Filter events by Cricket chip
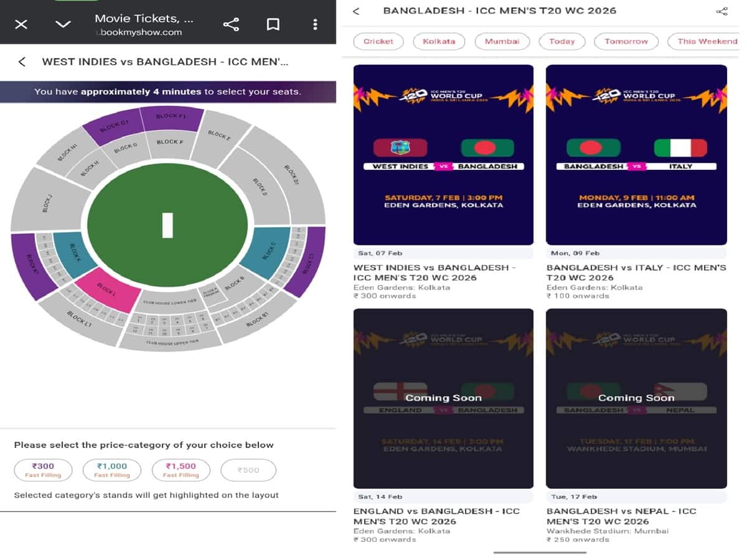 [x=378, y=42]
